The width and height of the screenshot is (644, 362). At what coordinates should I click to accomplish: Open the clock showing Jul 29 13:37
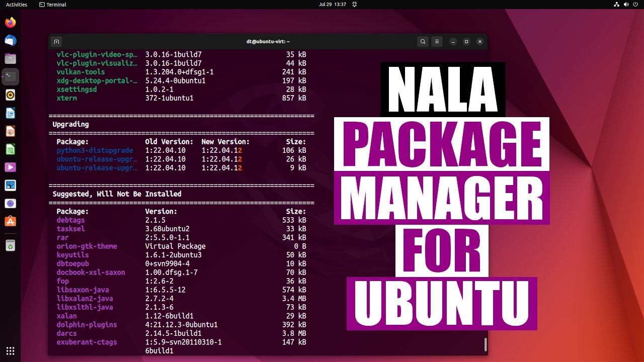tap(333, 5)
